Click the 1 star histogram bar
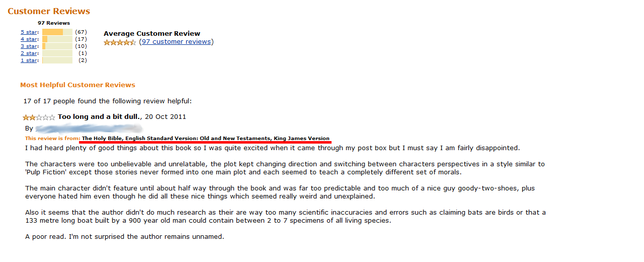 pos(57,60)
